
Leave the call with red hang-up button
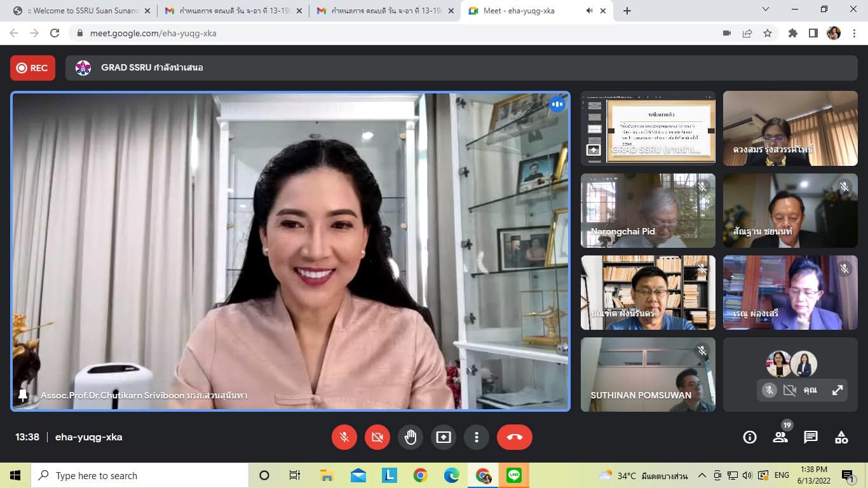(515, 437)
